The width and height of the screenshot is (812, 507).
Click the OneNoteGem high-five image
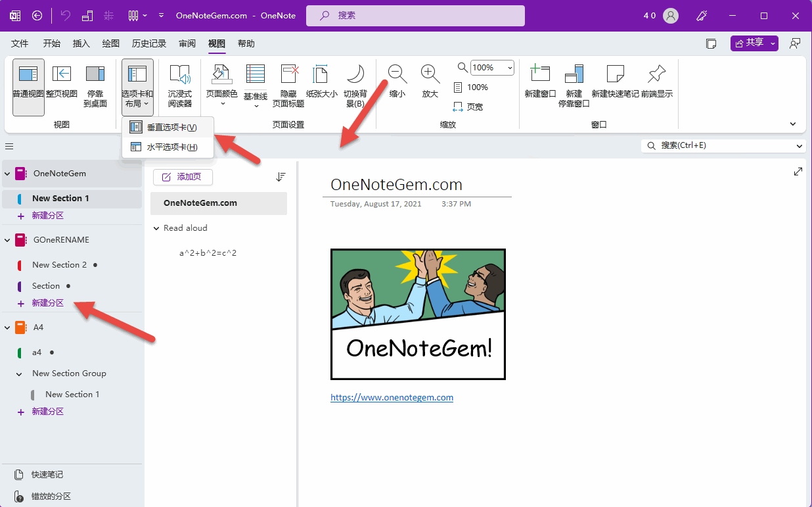click(x=418, y=314)
